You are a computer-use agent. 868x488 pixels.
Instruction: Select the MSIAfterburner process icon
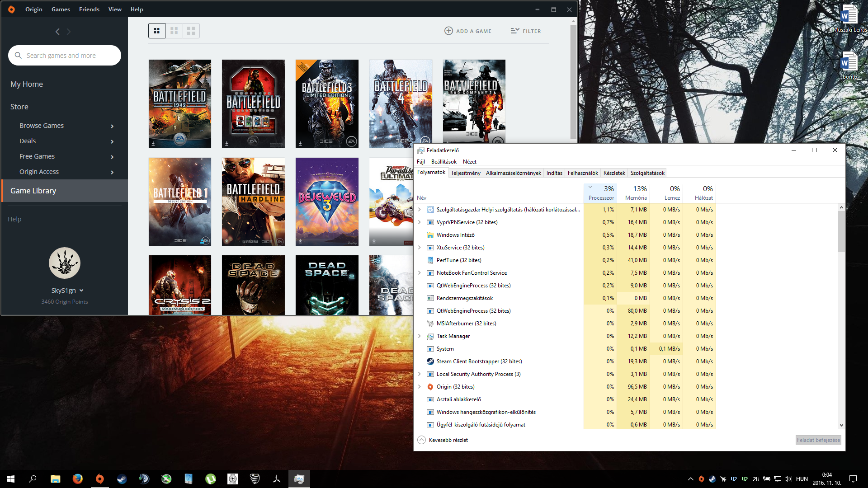pos(430,324)
